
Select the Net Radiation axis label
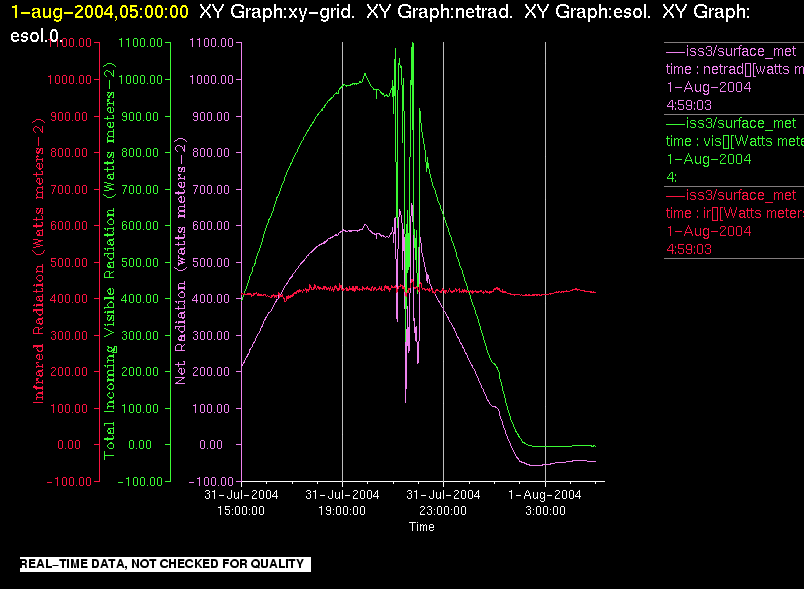pos(180,261)
